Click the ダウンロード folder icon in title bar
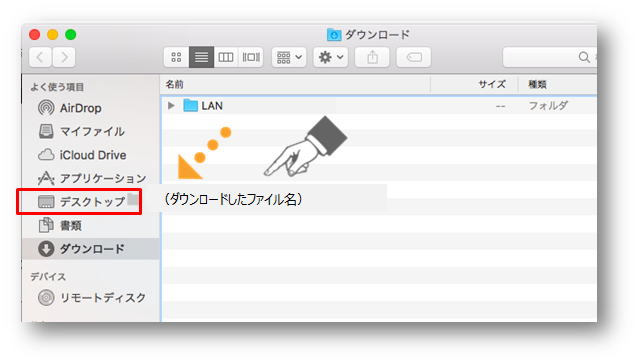Image resolution: width=639 pixels, height=364 pixels. tap(334, 35)
